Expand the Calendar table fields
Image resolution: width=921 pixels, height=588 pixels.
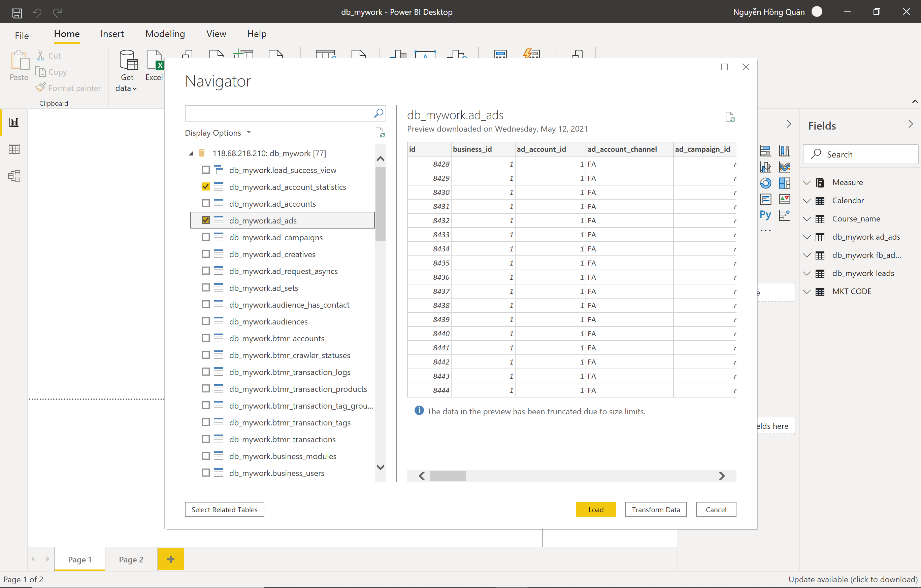point(807,201)
